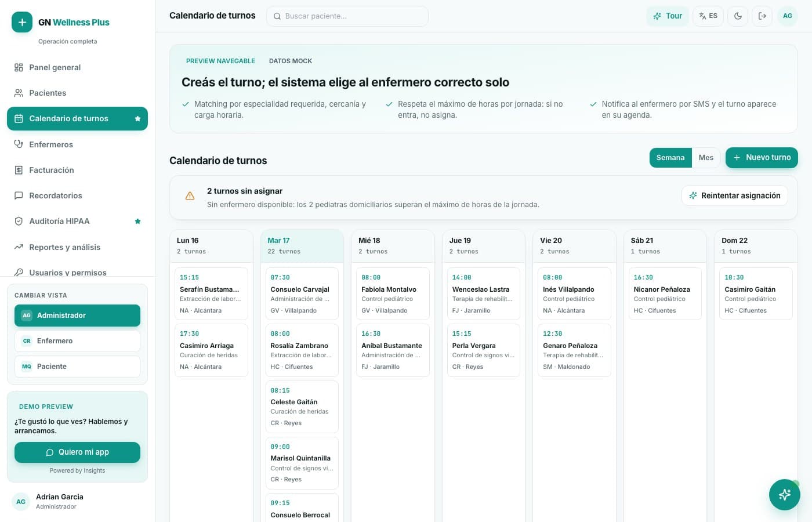Open Adrian Garcia user profile
812x522 pixels.
pos(77,502)
